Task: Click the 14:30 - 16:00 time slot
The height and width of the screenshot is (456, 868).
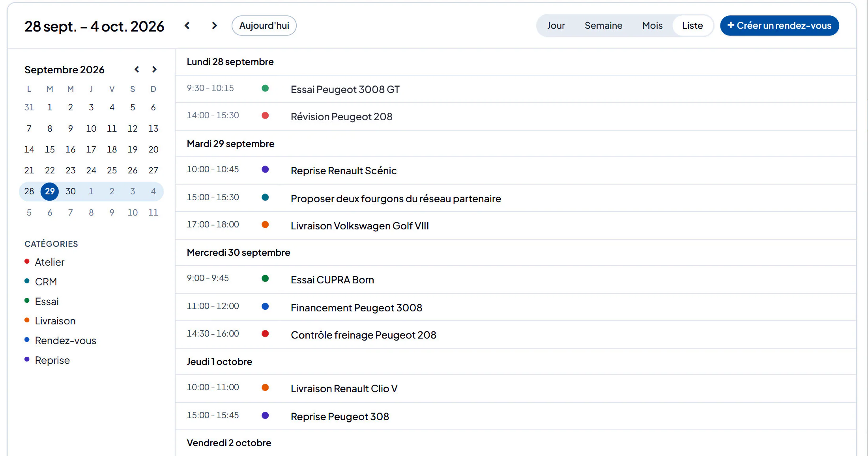Action: [x=213, y=334]
